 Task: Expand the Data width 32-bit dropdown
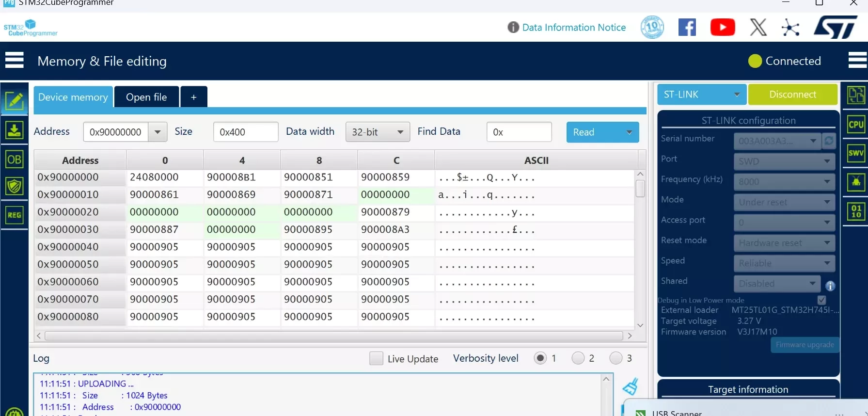click(x=378, y=132)
